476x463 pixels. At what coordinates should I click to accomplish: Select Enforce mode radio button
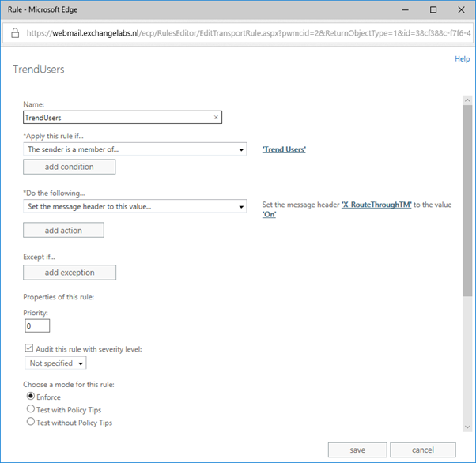[x=31, y=397]
